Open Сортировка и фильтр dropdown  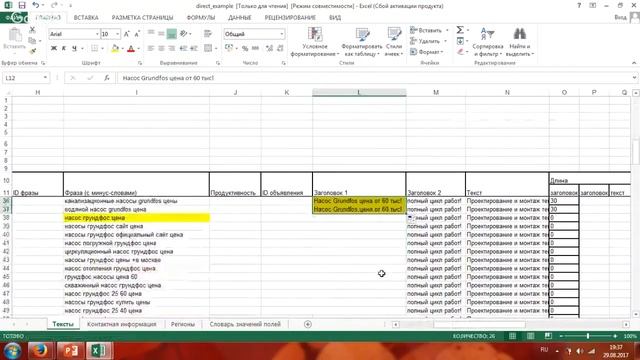pos(488,42)
